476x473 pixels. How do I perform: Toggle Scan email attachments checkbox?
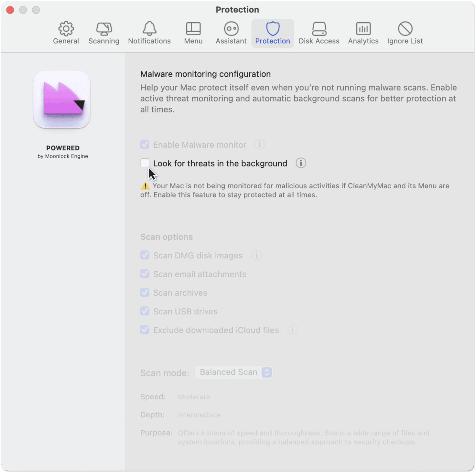click(x=145, y=274)
